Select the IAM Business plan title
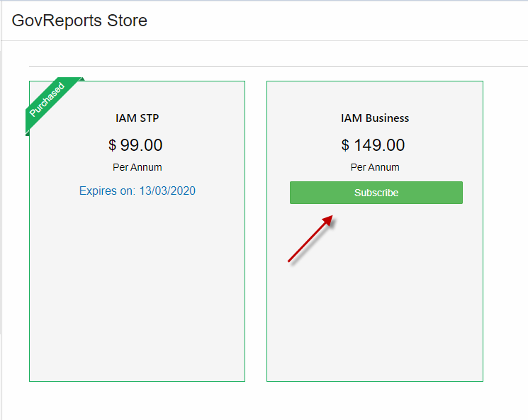The image size is (528, 420). (375, 118)
